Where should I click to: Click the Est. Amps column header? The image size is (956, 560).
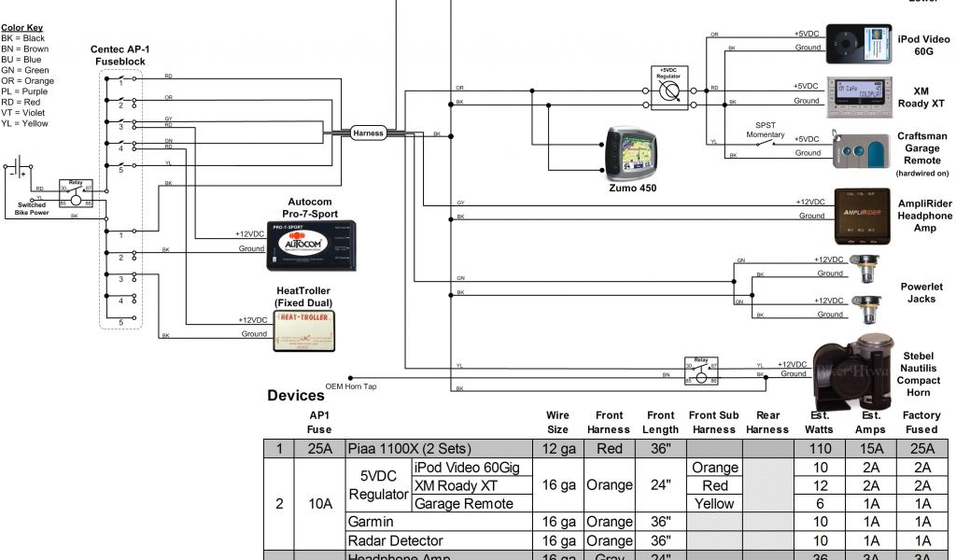click(x=870, y=422)
